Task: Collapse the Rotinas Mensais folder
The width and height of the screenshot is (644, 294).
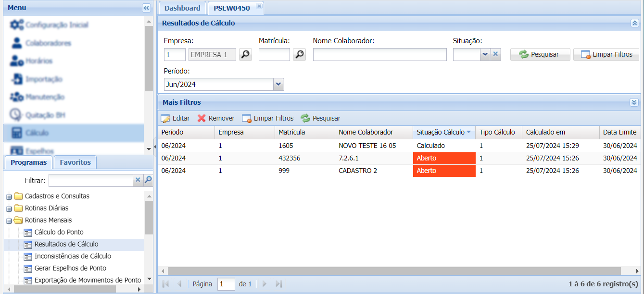Action: coord(9,220)
